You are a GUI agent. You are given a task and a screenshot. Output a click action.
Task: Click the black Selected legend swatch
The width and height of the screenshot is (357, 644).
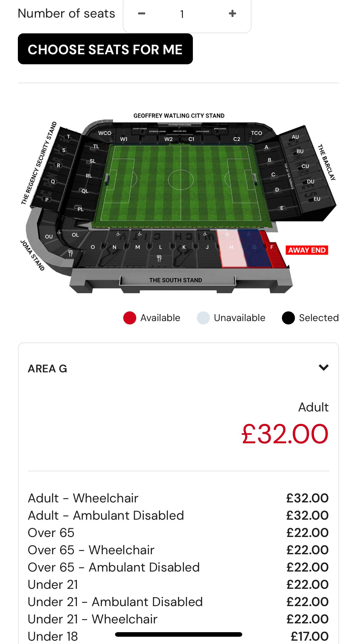(288, 318)
